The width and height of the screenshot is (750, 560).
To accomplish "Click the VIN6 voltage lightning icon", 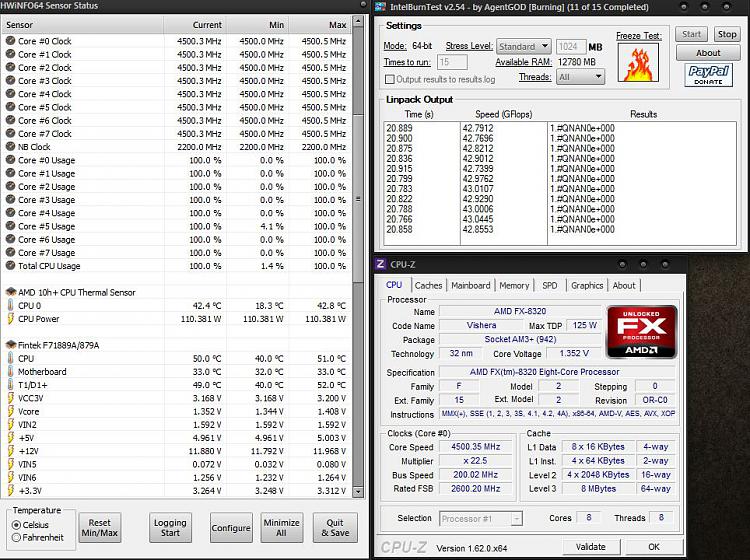I will (x=11, y=477).
